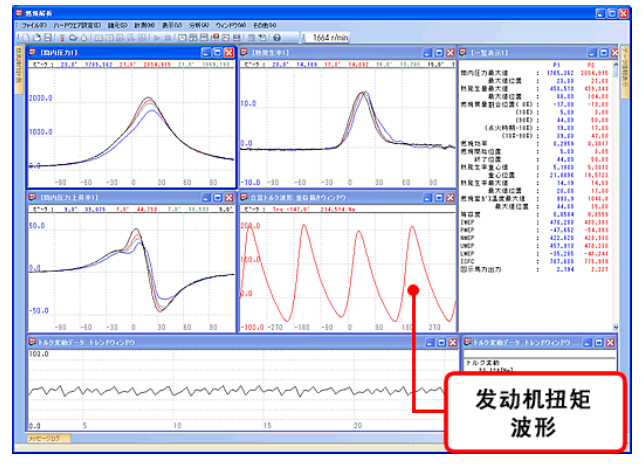Click the 合算トルク波形 window title icon
The image size is (644, 464).
pyautogui.click(x=244, y=198)
